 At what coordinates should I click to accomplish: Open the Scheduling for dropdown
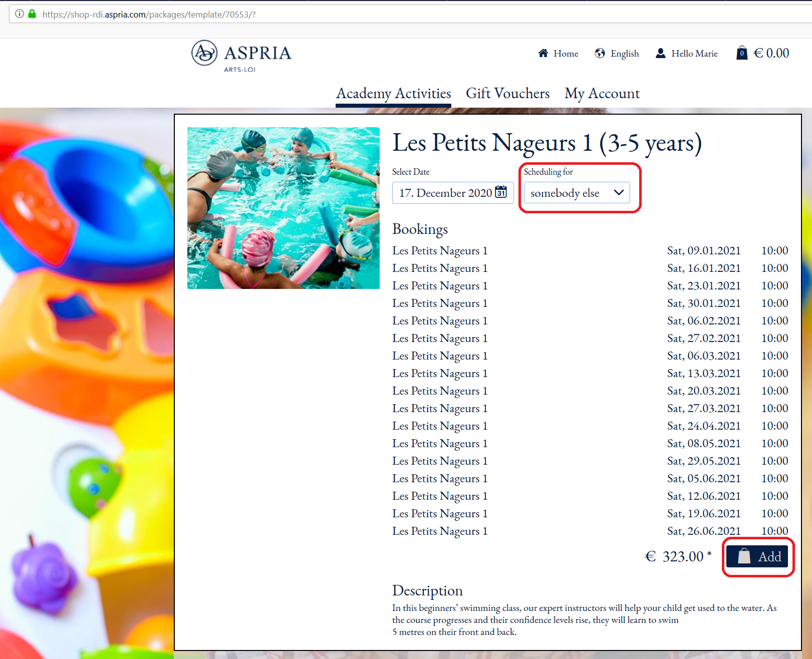[576, 193]
